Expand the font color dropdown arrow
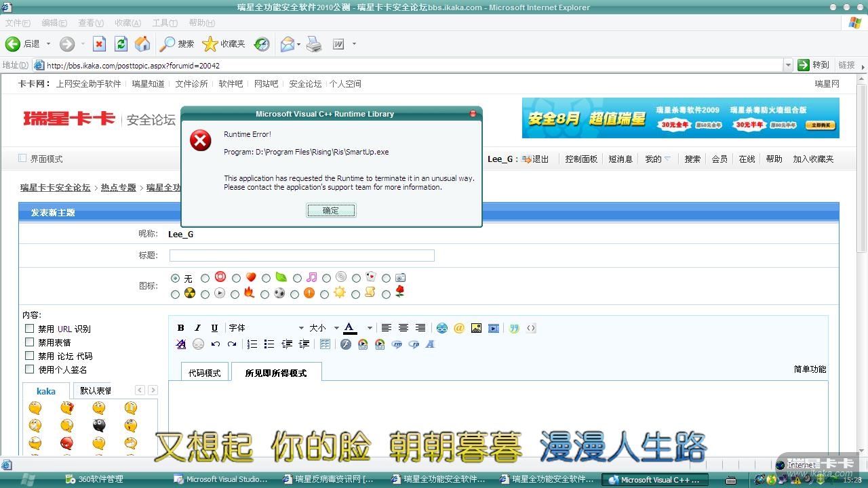Screen dimensions: 868x488 (x=370, y=328)
